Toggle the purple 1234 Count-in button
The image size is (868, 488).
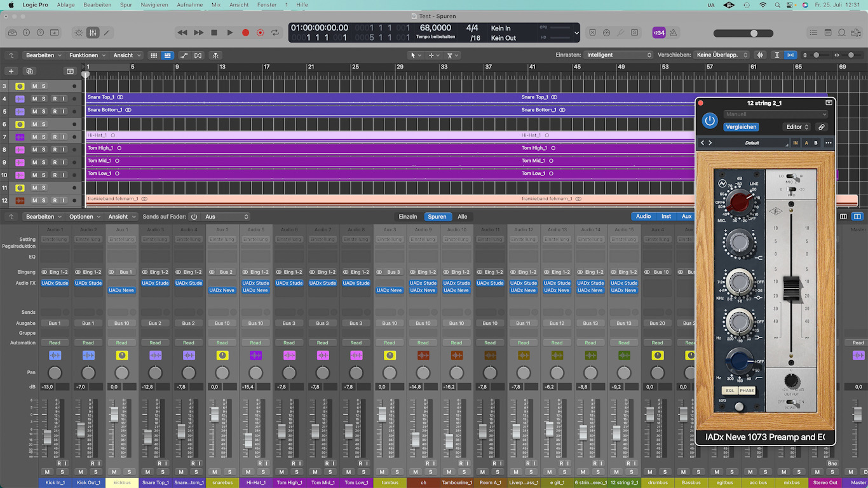659,32
